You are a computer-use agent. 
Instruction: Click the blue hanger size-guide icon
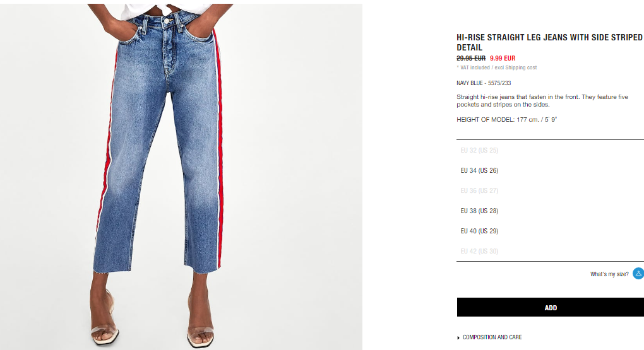coord(639,274)
